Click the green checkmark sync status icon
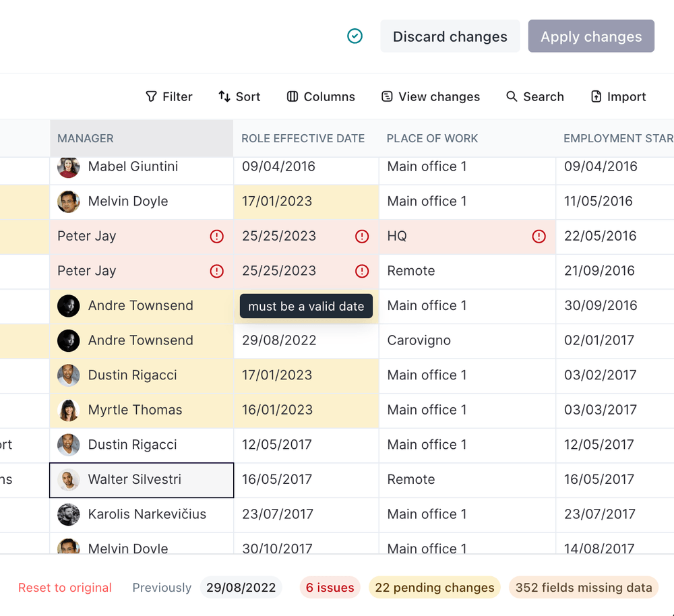Image resolution: width=674 pixels, height=616 pixels. click(x=355, y=36)
